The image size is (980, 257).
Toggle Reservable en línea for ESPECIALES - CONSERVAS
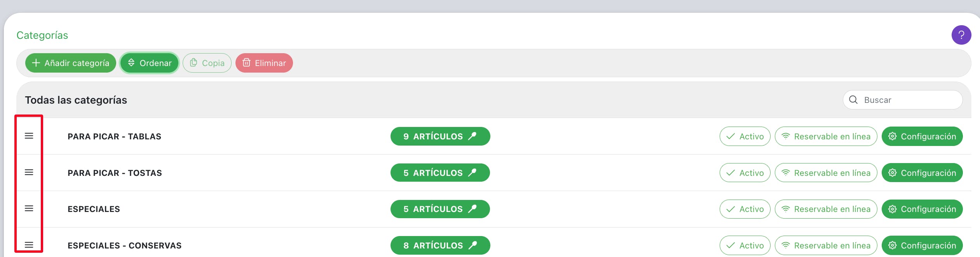[826, 245]
